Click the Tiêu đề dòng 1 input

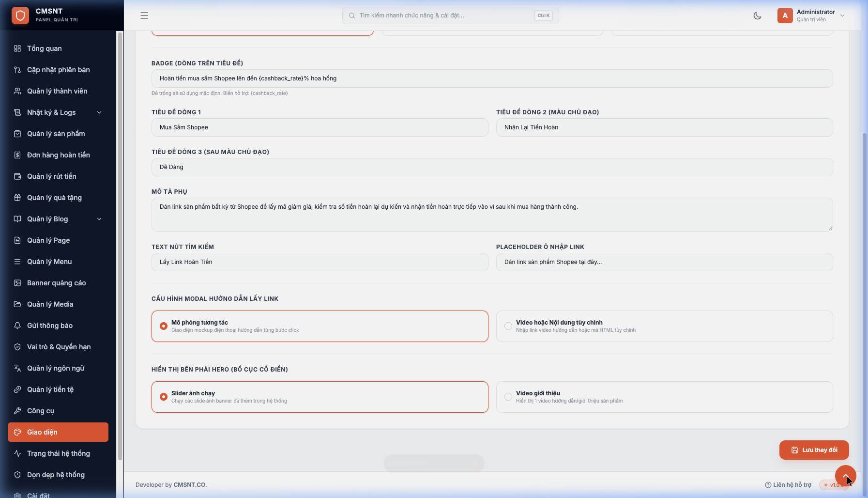click(320, 127)
